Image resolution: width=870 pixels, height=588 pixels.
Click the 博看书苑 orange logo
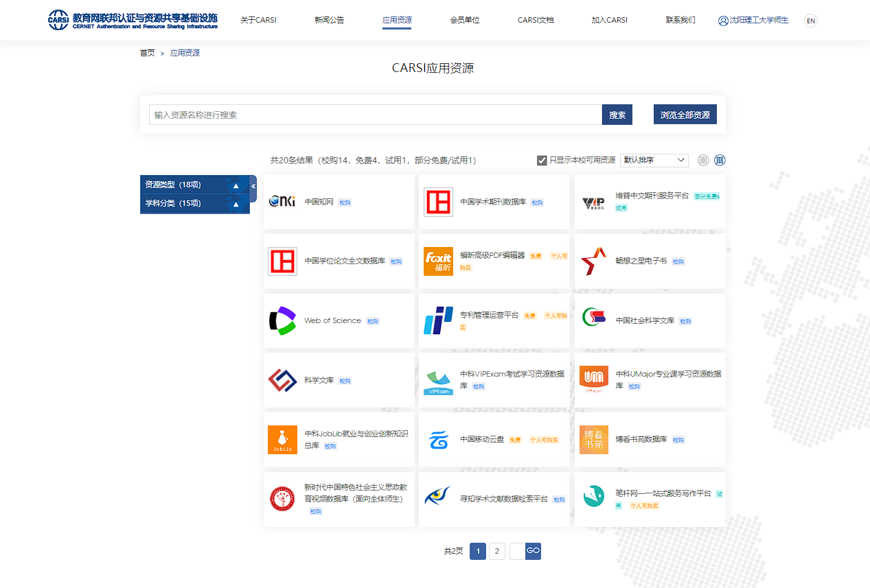[593, 440]
